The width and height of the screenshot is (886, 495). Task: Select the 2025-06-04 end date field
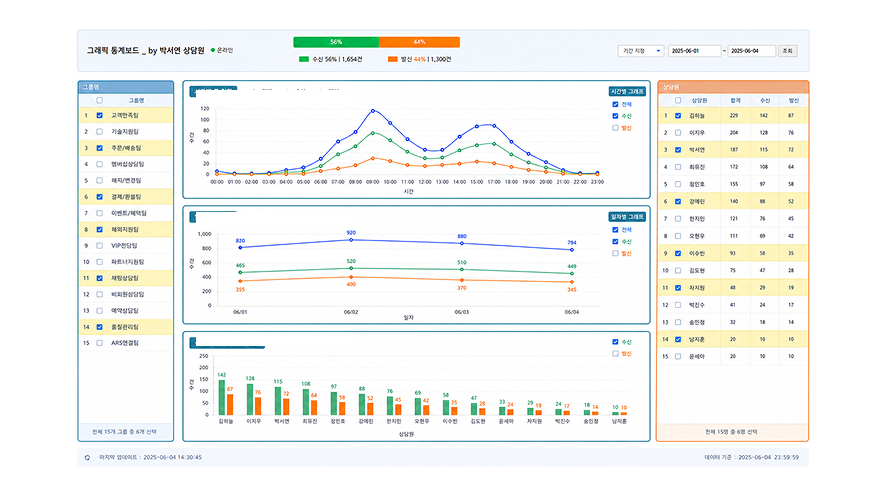point(751,51)
